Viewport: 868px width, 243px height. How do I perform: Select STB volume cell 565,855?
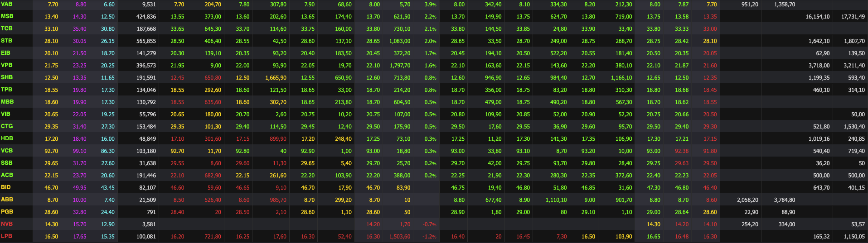[146, 41]
